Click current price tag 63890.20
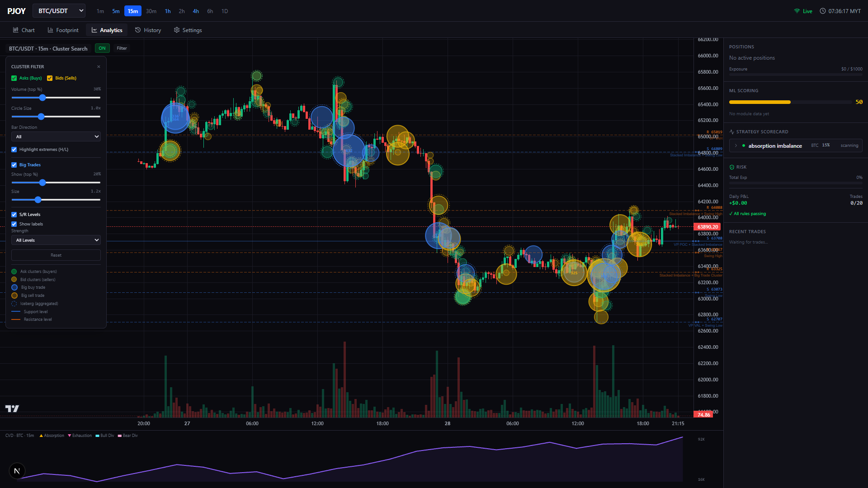 [x=707, y=227]
